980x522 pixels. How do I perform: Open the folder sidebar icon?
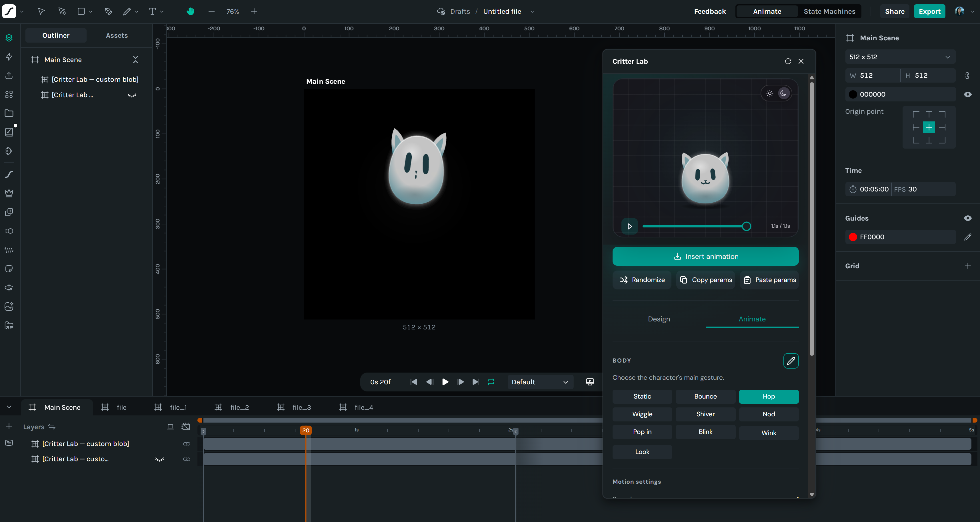pyautogui.click(x=9, y=113)
